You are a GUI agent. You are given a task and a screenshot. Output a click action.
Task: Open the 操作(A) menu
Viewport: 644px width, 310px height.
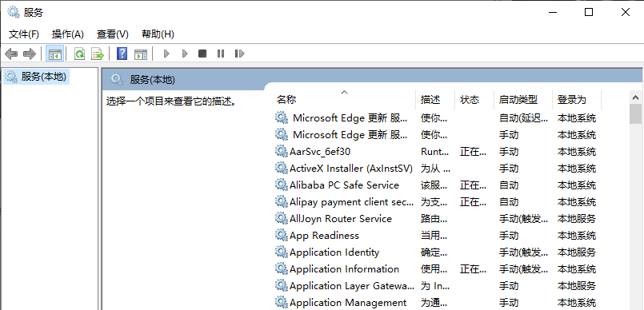click(68, 34)
